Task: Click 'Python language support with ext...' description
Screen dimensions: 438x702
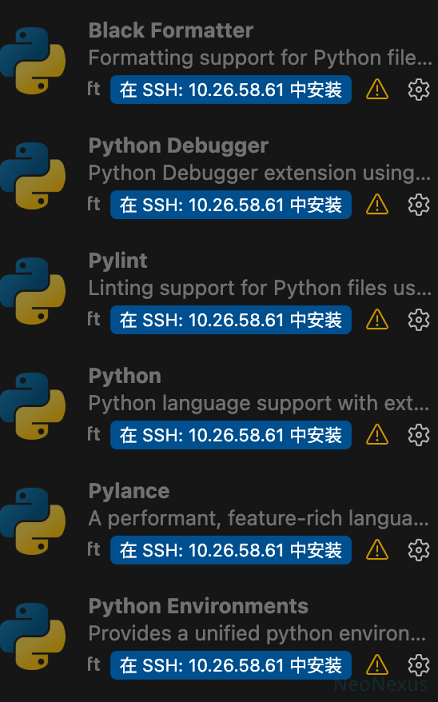Action: click(258, 403)
